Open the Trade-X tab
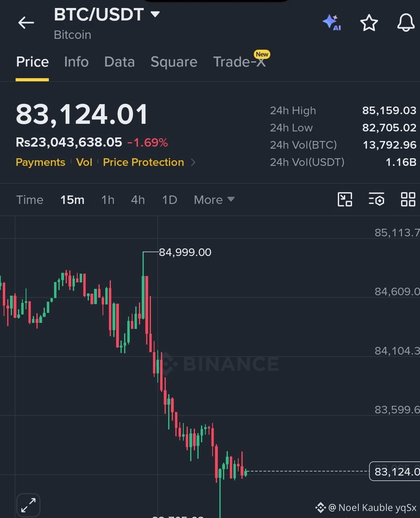 tap(239, 62)
